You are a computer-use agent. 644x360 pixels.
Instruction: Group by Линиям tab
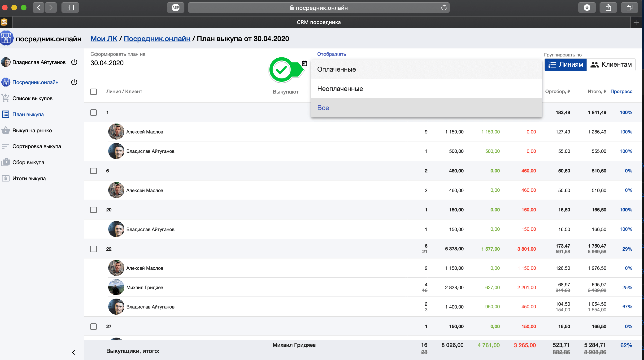[566, 64]
